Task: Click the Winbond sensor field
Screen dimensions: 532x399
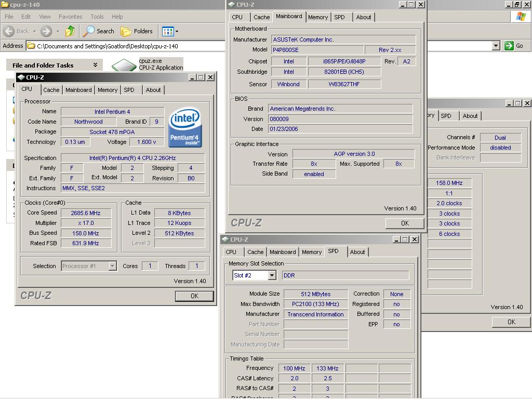Action: pos(288,84)
